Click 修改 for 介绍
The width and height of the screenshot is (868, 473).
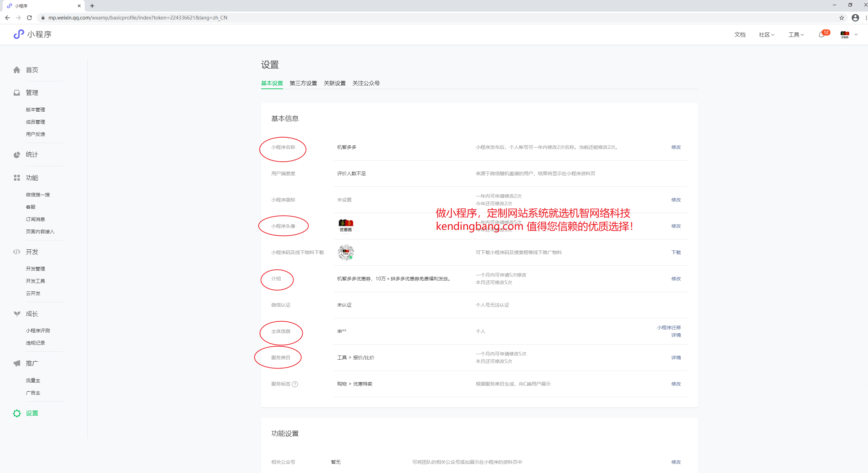[x=676, y=279]
